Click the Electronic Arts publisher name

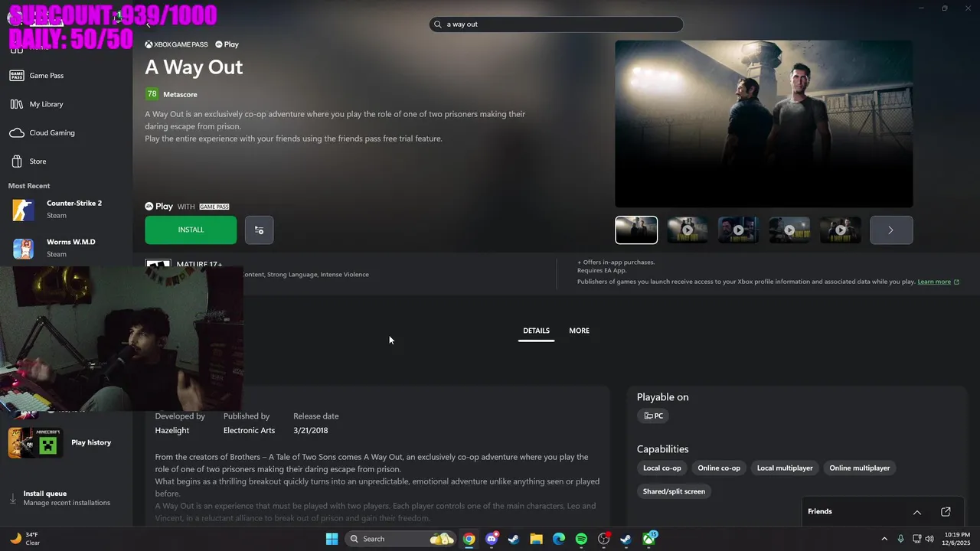point(249,430)
